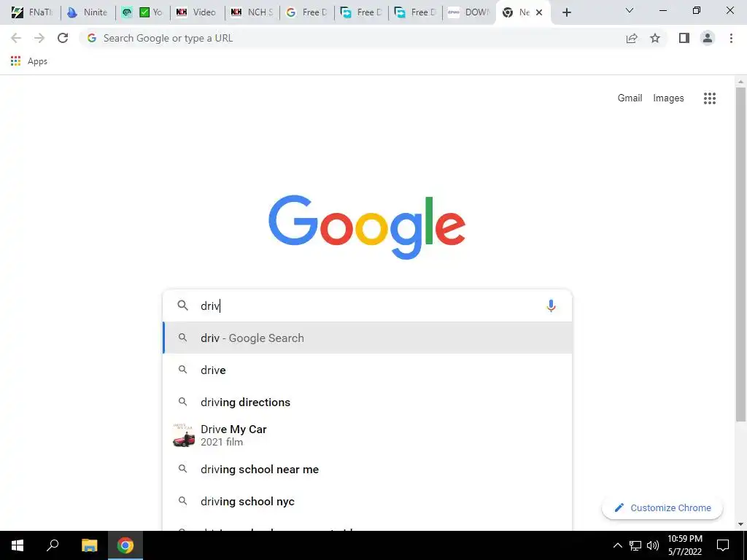Switch to the DOWN tab
Screen dimensions: 747x560
pyautogui.click(x=470, y=12)
